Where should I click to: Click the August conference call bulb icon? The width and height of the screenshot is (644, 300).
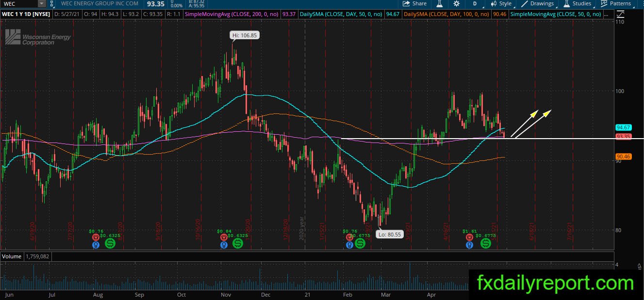96,245
